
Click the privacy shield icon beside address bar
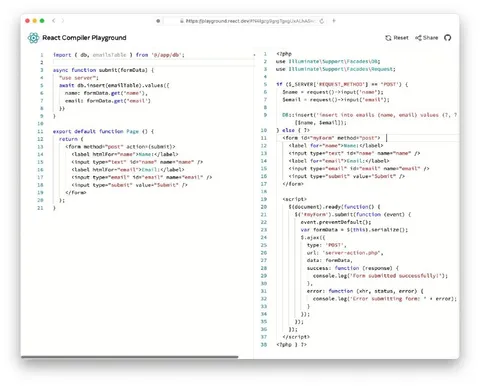pyautogui.click(x=158, y=21)
